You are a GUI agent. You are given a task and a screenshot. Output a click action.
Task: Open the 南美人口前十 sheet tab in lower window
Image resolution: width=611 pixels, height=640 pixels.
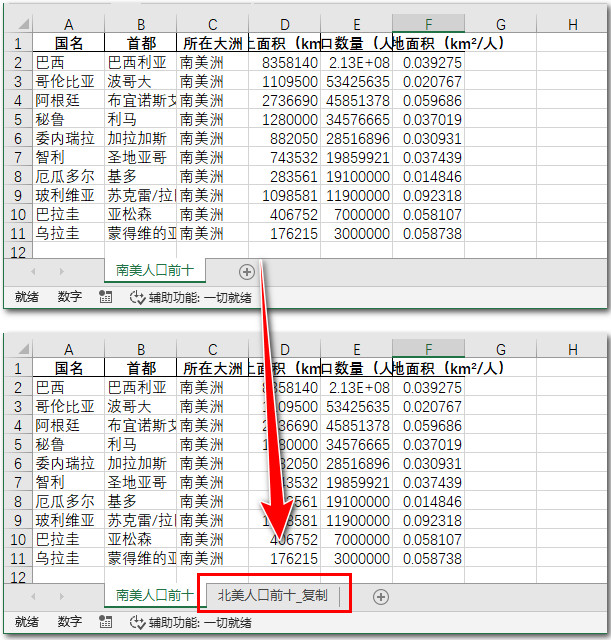(x=155, y=596)
